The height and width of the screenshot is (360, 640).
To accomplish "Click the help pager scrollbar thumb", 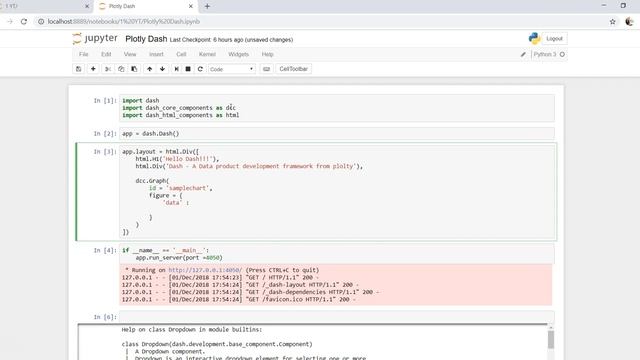I will tap(551, 340).
